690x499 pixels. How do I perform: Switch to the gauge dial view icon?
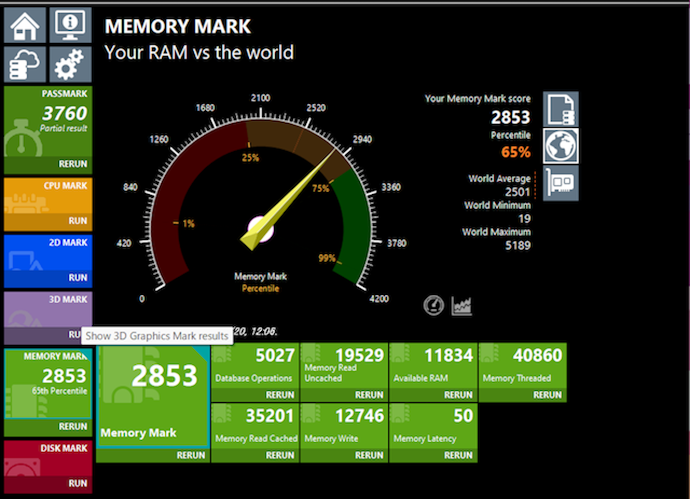pyautogui.click(x=433, y=305)
